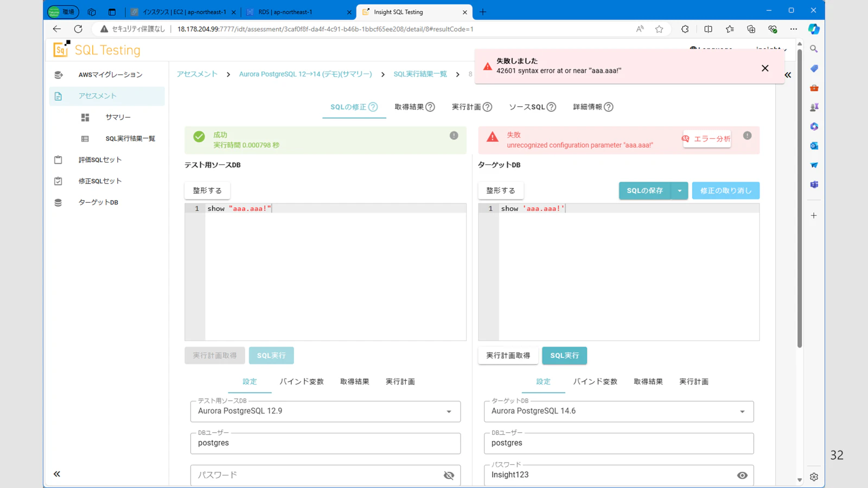
Task: Toggle split screen view icon
Action: (x=709, y=29)
